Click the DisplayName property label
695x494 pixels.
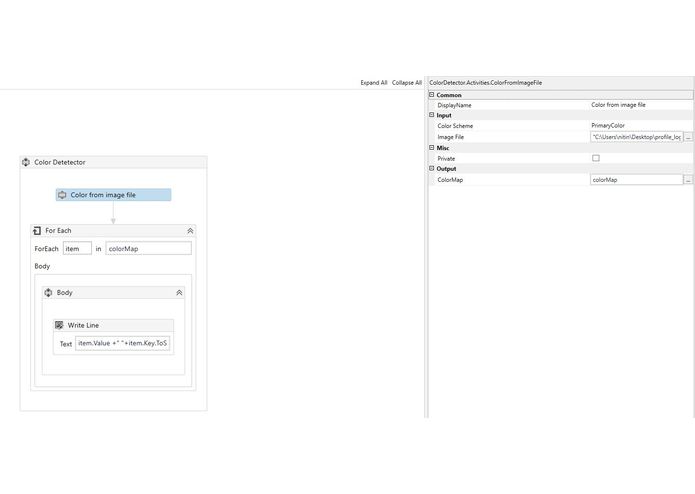(454, 105)
